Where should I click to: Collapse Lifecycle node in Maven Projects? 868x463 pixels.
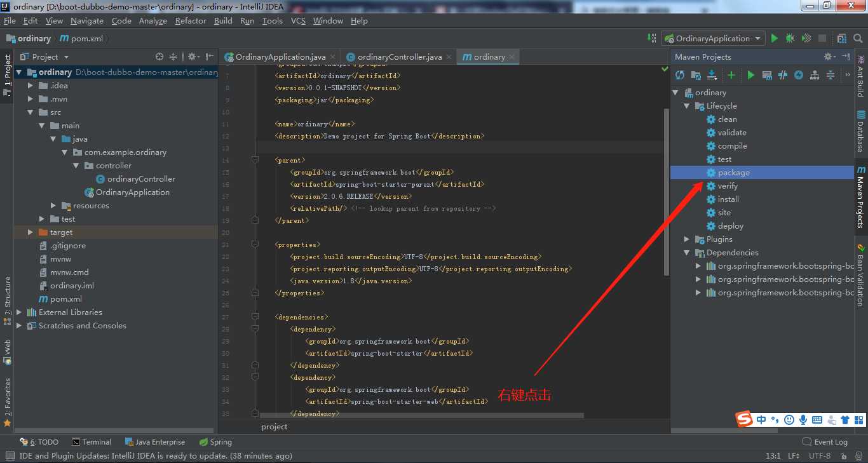pos(687,106)
